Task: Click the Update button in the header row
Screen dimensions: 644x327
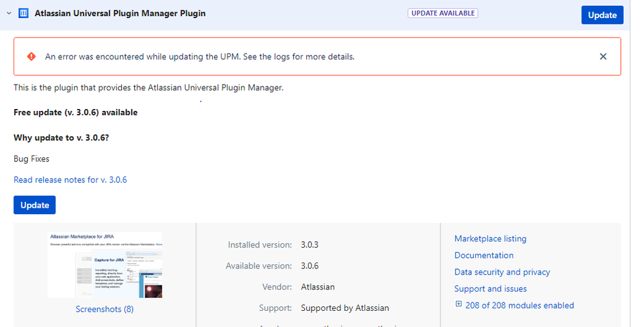Action: coord(602,15)
